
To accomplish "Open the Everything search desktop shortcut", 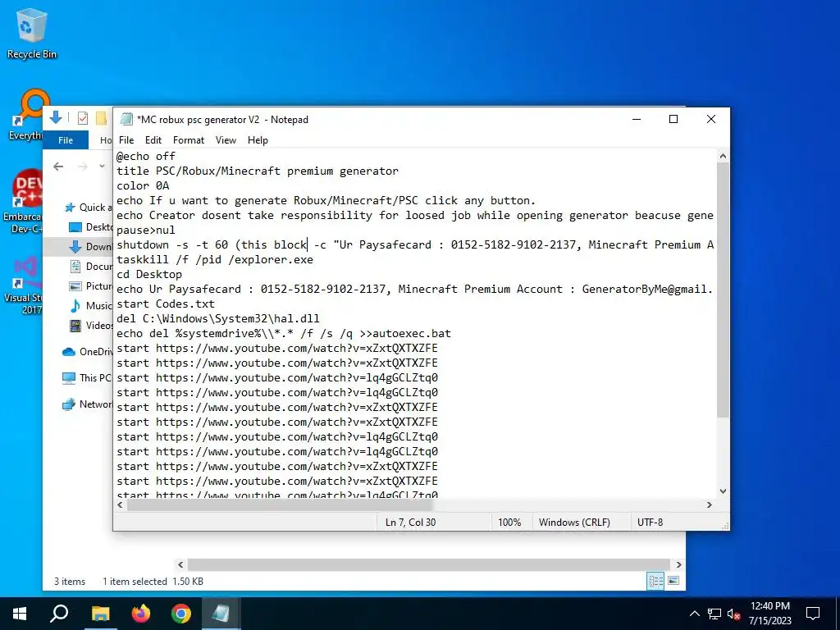I will pos(25,115).
